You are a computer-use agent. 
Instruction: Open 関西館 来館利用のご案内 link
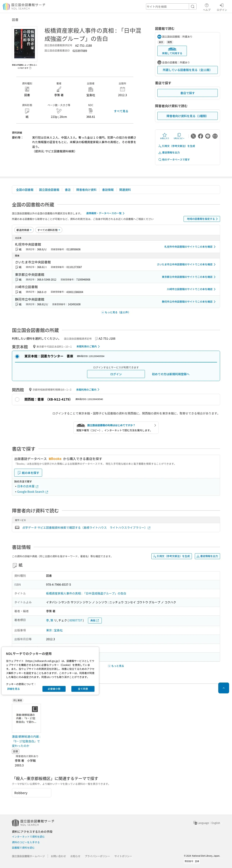88,390
